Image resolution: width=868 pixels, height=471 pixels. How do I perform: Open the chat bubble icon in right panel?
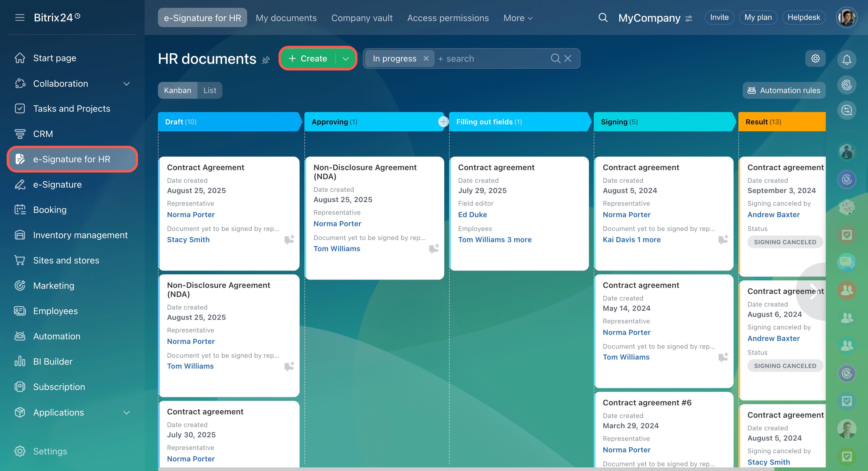click(x=846, y=262)
